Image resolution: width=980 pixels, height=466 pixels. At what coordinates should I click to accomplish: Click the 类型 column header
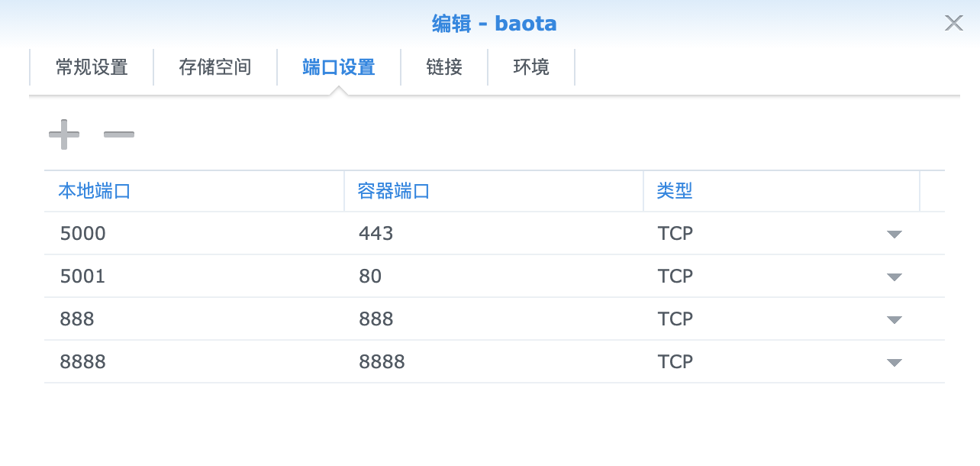click(675, 191)
